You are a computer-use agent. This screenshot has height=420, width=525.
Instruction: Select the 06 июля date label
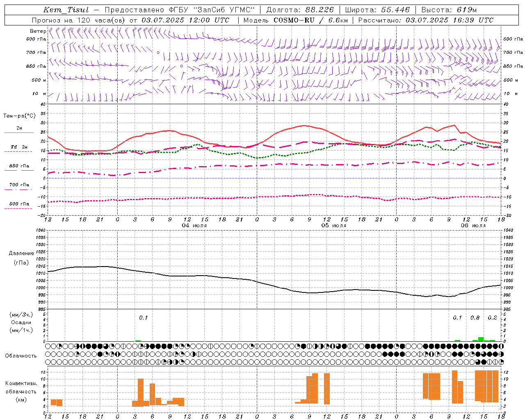pyautogui.click(x=473, y=225)
